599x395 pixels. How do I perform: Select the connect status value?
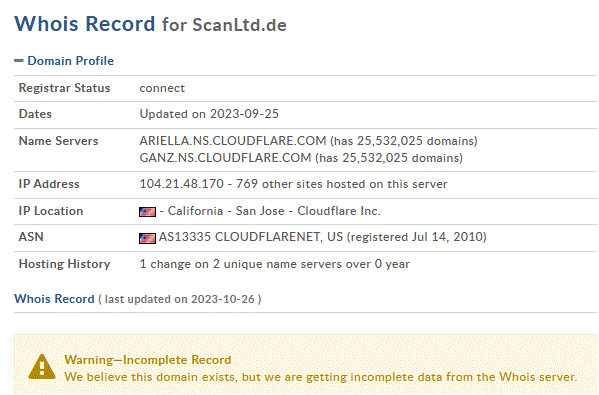(162, 88)
